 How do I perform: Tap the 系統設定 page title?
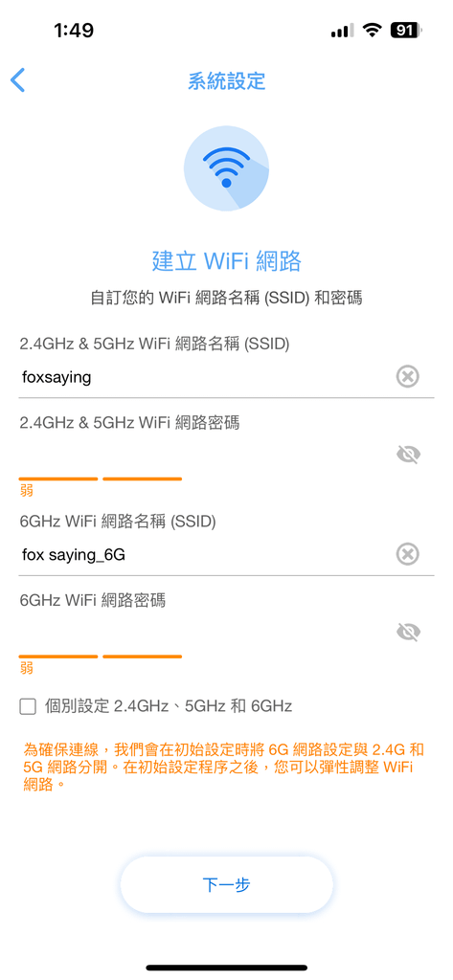click(x=226, y=81)
